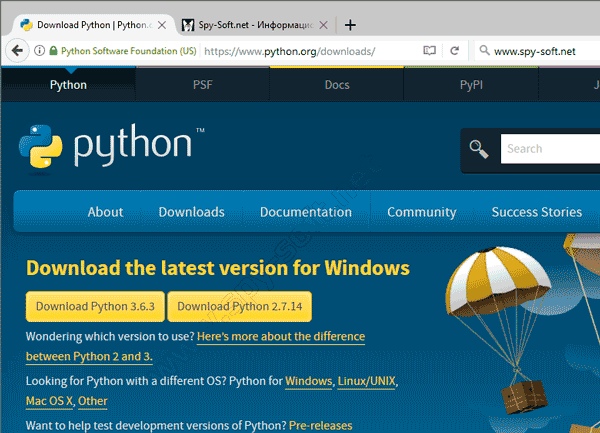Click the green padlock security icon
The image size is (600, 433).
click(x=53, y=50)
